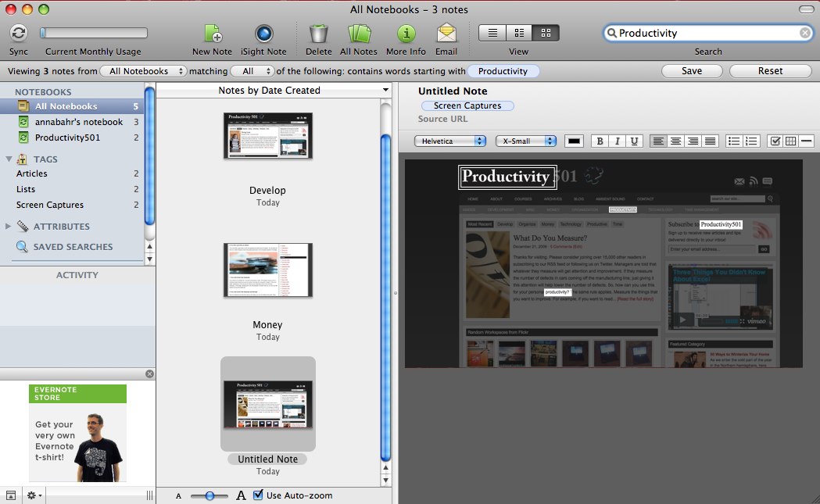
Task: Focus the Productivity search box
Action: 707,33
